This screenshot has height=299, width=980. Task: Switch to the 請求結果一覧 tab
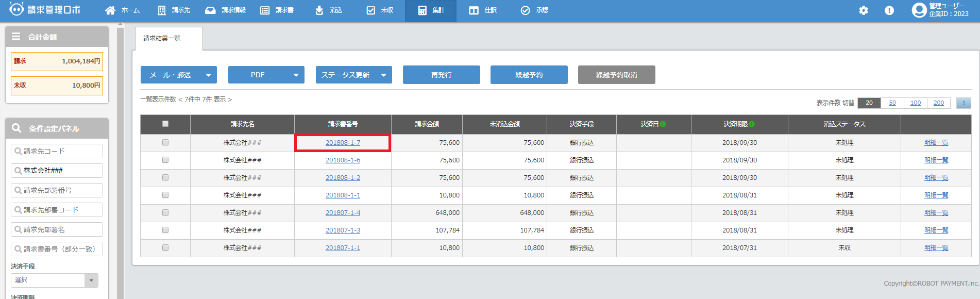coord(162,39)
